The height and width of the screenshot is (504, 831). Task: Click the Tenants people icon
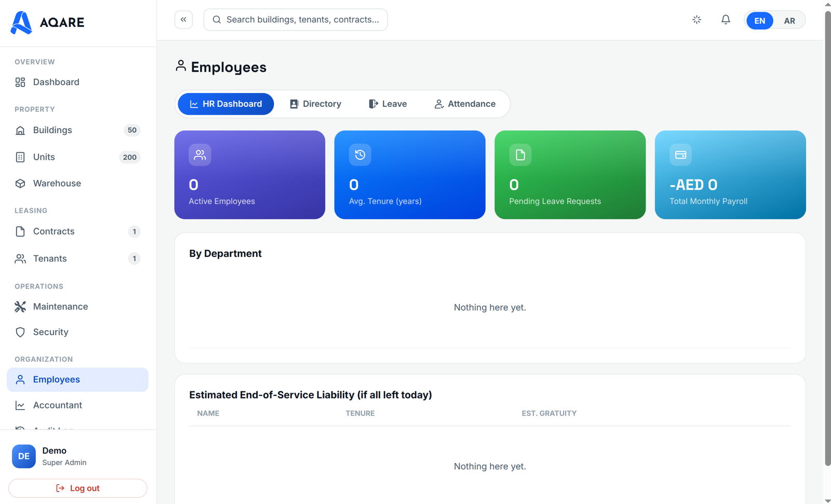pos(20,258)
